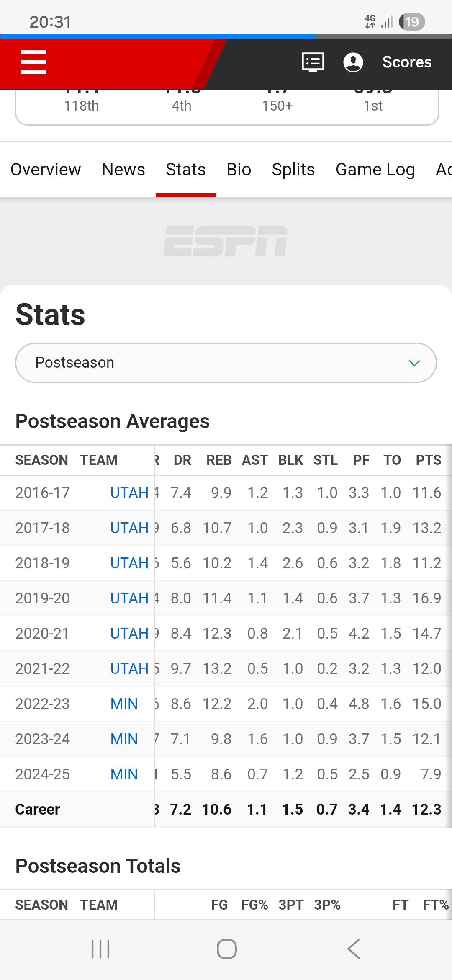452x980 pixels.
Task: Expand the Postseason dropdown chevron
Action: click(414, 363)
